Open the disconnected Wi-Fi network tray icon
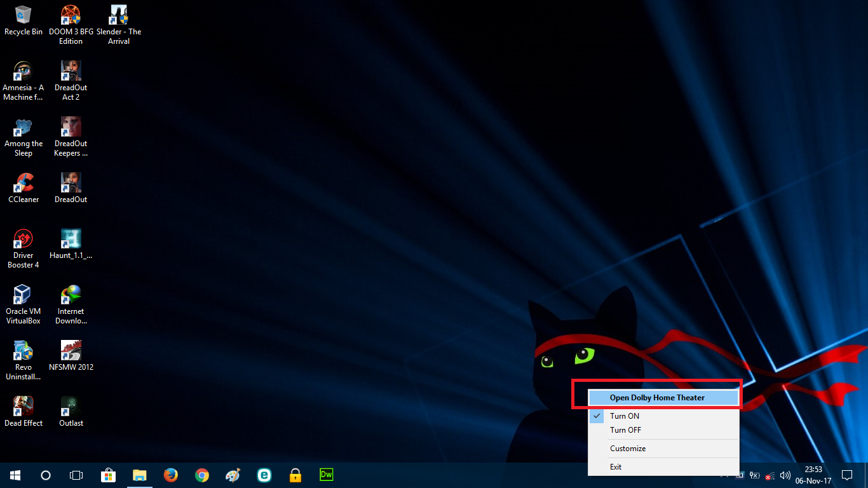This screenshot has width=868, height=488. tap(770, 475)
